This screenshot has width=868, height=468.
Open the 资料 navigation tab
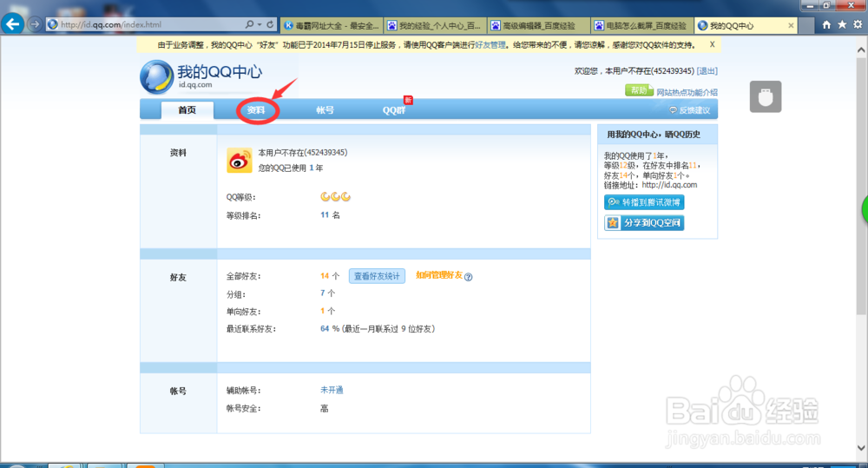pyautogui.click(x=256, y=110)
